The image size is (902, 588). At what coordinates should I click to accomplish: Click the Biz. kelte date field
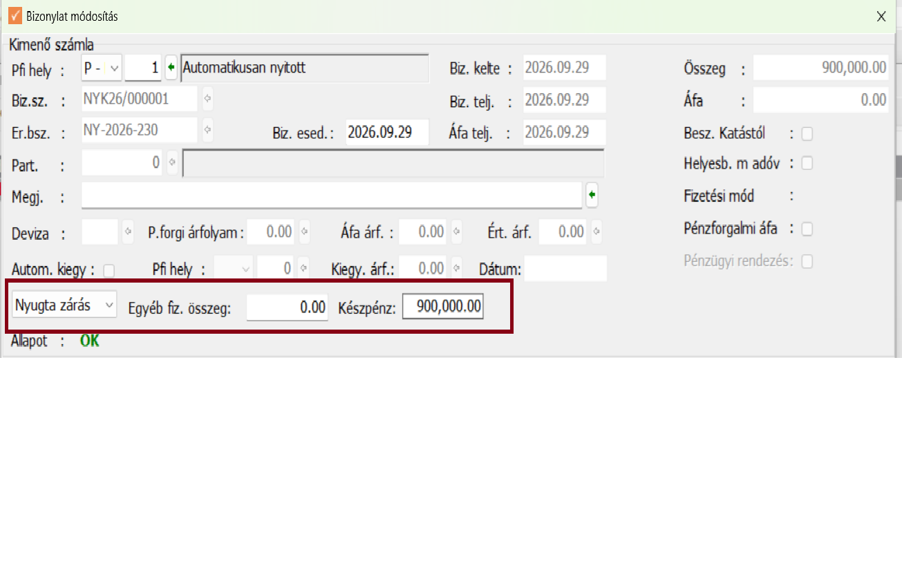pyautogui.click(x=564, y=68)
